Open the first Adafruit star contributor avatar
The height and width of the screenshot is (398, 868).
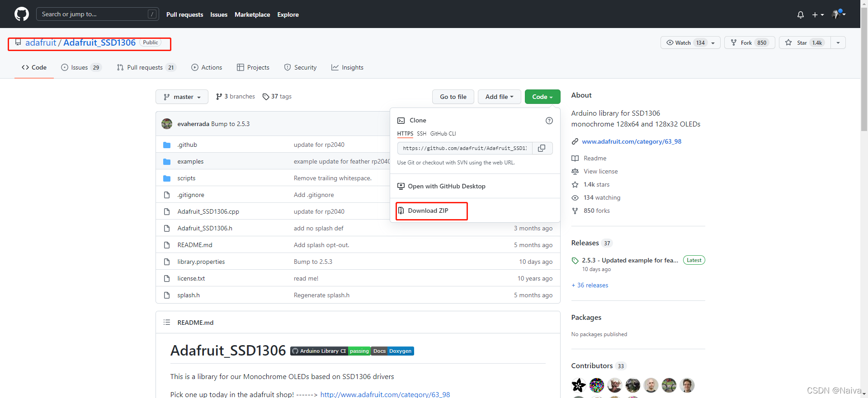click(x=579, y=385)
